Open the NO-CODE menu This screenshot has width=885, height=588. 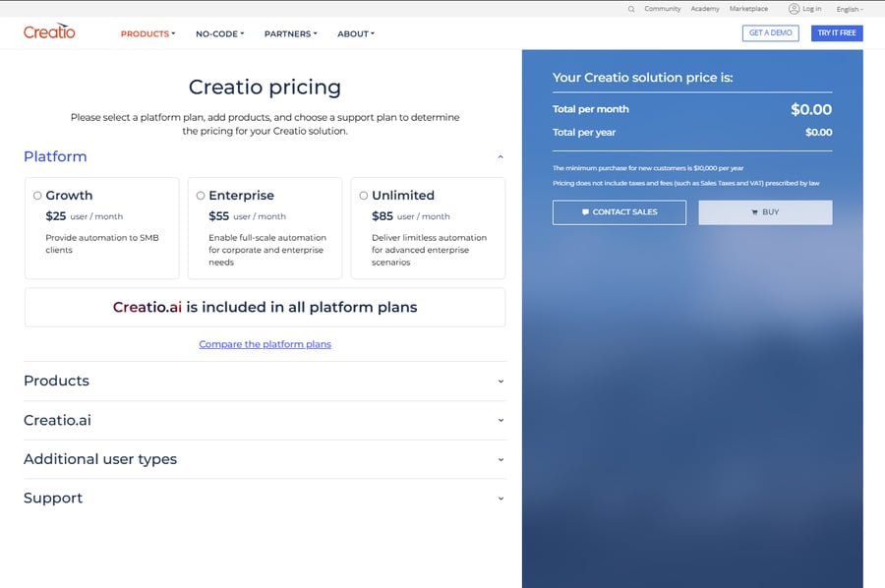219,33
